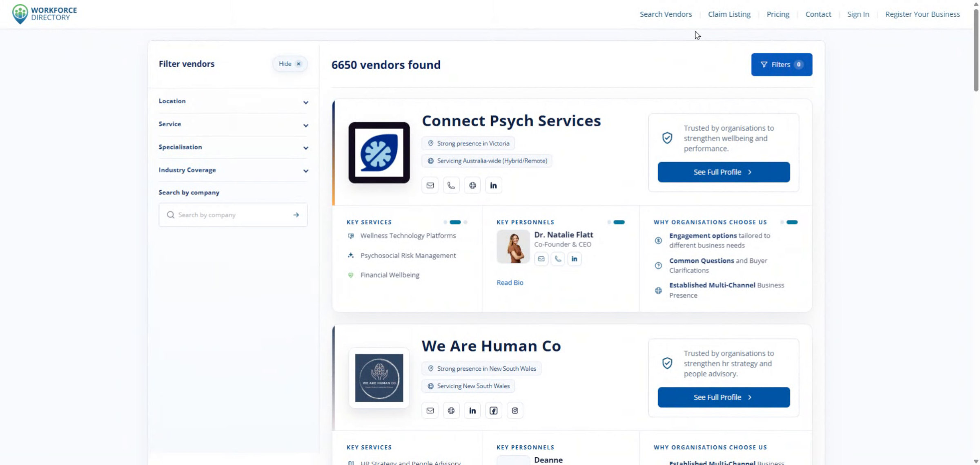Click the Workforce Directory logo
The height and width of the screenshot is (465, 980).
click(x=45, y=14)
